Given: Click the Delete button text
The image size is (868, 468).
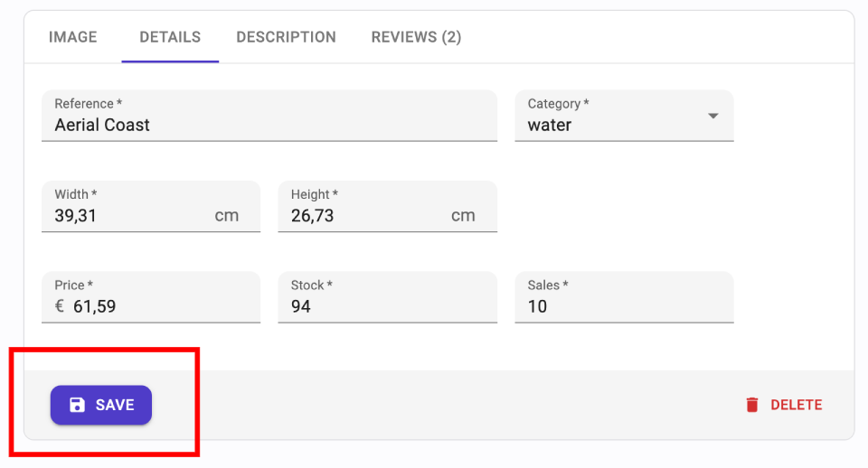Looking at the screenshot, I should [796, 405].
